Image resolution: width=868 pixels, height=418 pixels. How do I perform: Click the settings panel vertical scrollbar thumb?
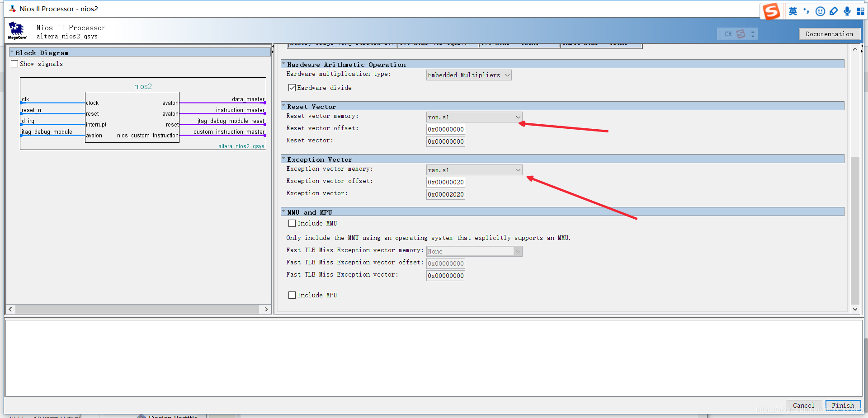(x=855, y=230)
